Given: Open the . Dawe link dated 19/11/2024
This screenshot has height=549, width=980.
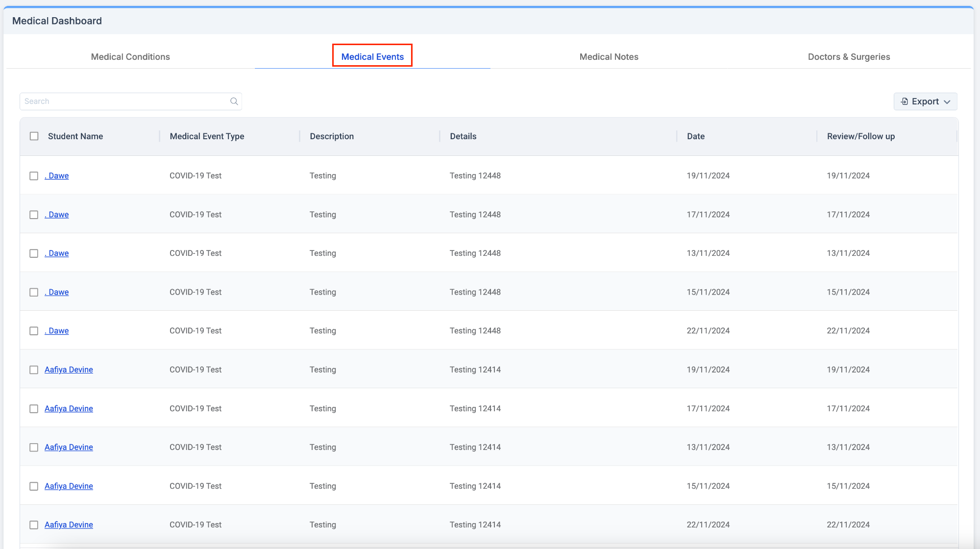Looking at the screenshot, I should coord(57,175).
